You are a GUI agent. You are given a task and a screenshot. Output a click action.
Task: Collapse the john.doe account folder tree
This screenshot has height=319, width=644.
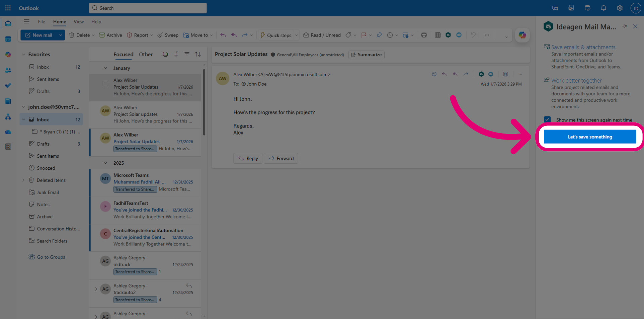tap(23, 107)
